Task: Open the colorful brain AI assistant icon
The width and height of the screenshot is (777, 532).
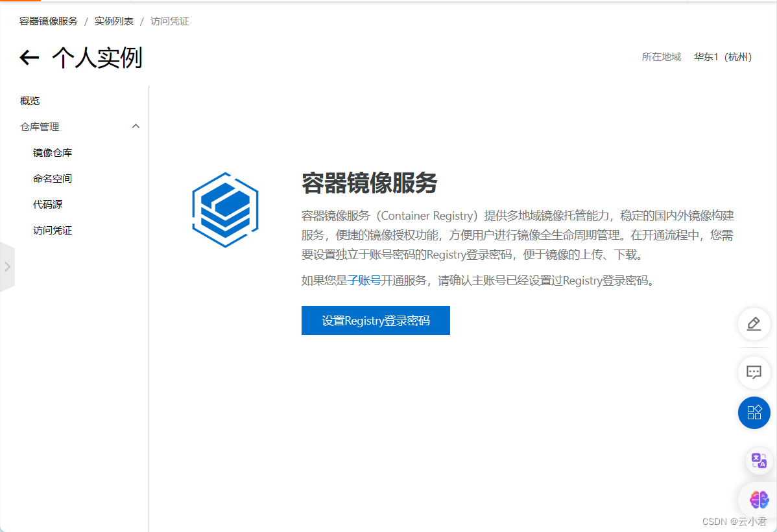Action: [x=759, y=500]
